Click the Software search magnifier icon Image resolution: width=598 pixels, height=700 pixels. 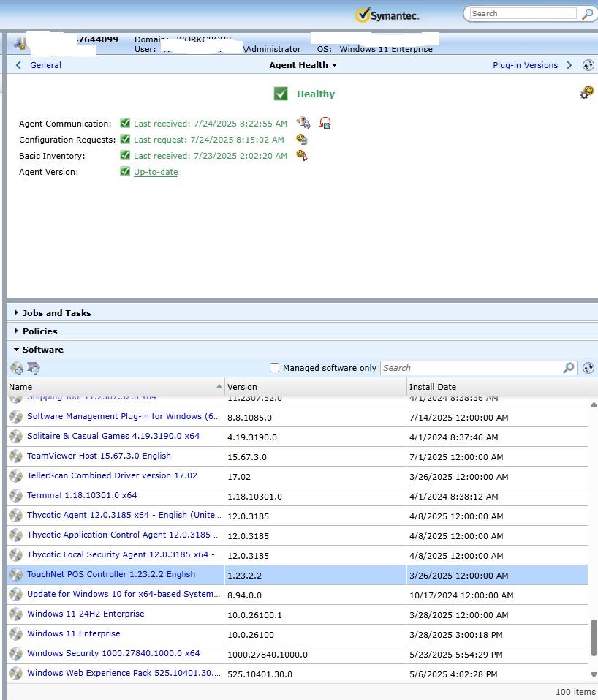pos(569,368)
